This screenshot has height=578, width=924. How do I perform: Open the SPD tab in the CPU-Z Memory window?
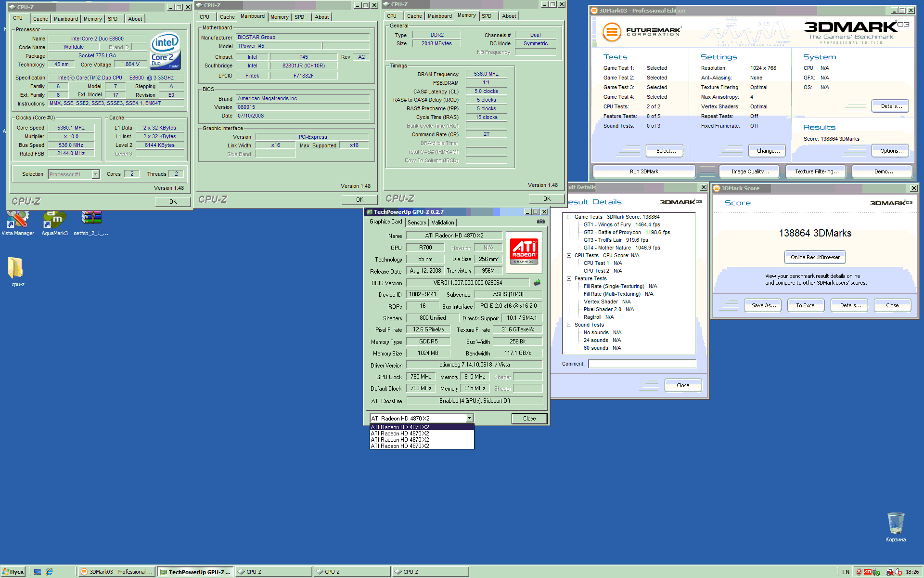coord(487,16)
